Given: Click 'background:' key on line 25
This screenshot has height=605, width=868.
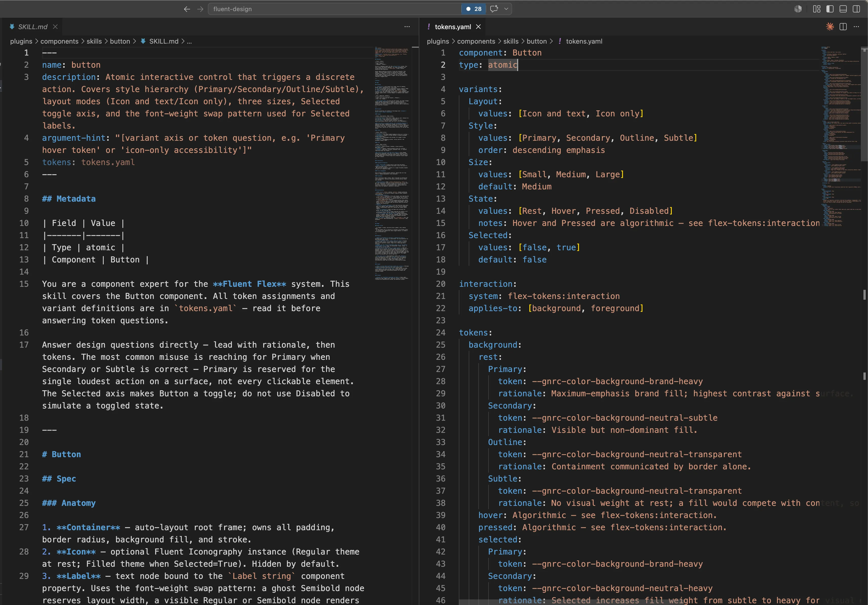Looking at the screenshot, I should pos(495,345).
